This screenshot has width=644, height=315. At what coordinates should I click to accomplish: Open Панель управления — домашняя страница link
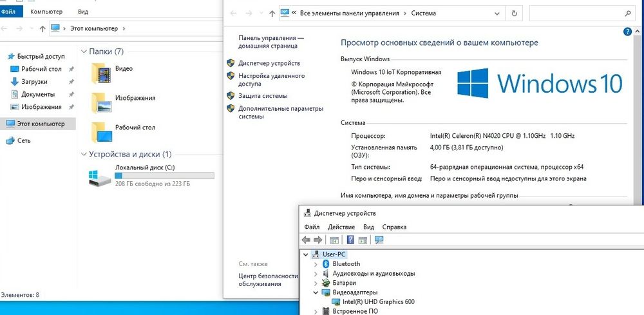(271, 42)
